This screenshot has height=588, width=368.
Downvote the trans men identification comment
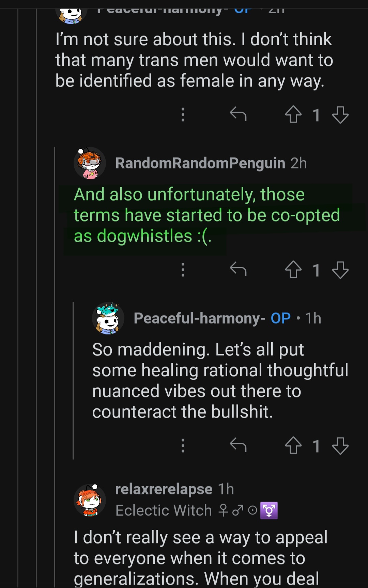coord(340,114)
